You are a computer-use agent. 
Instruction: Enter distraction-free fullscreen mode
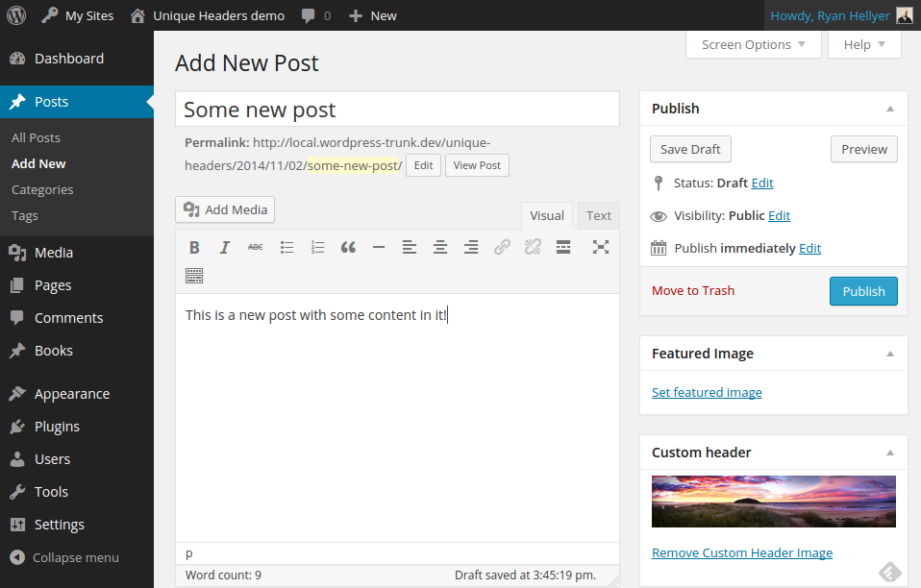tap(601, 247)
